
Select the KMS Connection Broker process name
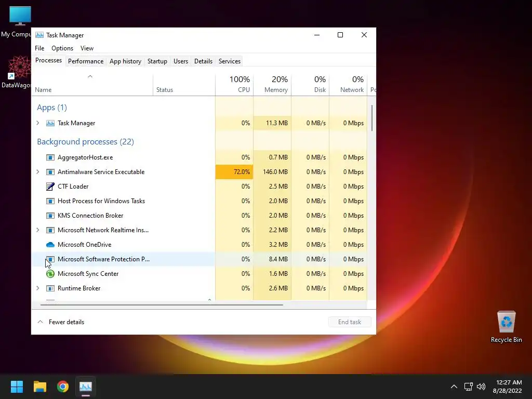tap(90, 216)
